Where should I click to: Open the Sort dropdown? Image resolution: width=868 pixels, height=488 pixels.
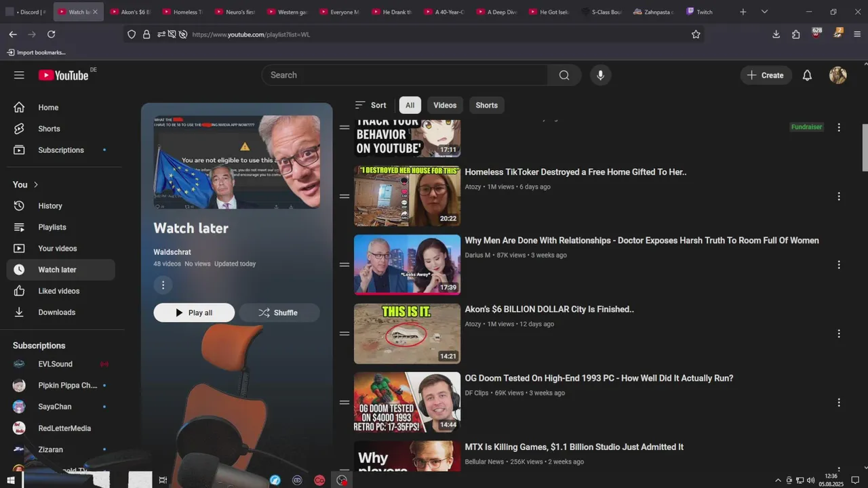pos(370,105)
